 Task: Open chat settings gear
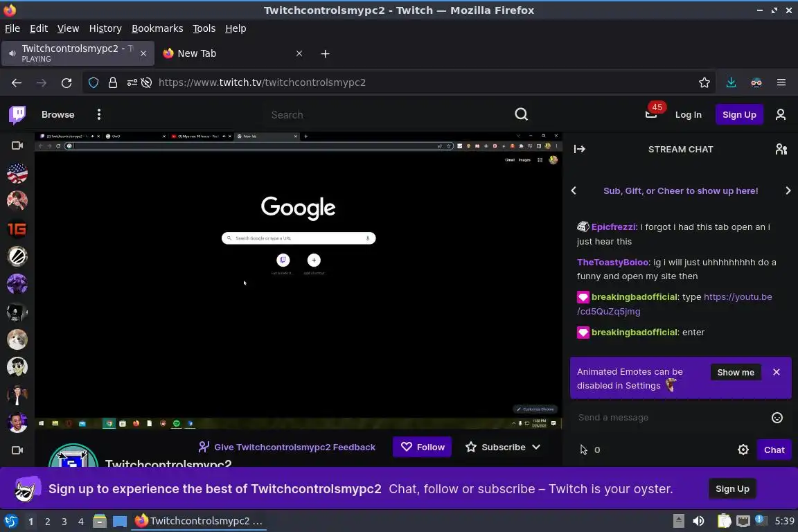point(743,450)
